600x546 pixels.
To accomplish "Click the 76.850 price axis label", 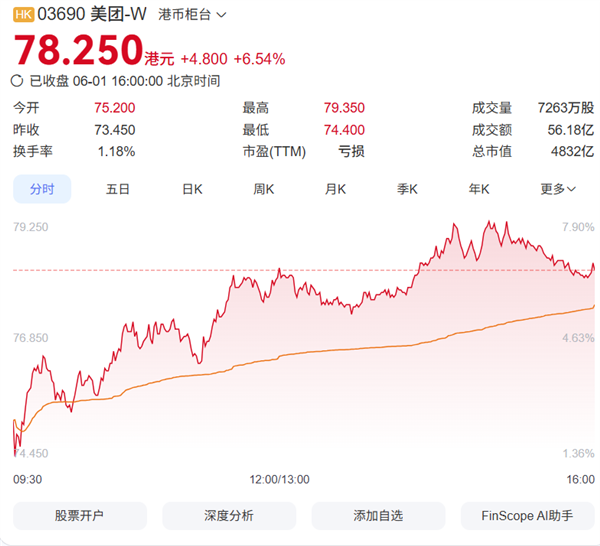I will click(x=31, y=338).
